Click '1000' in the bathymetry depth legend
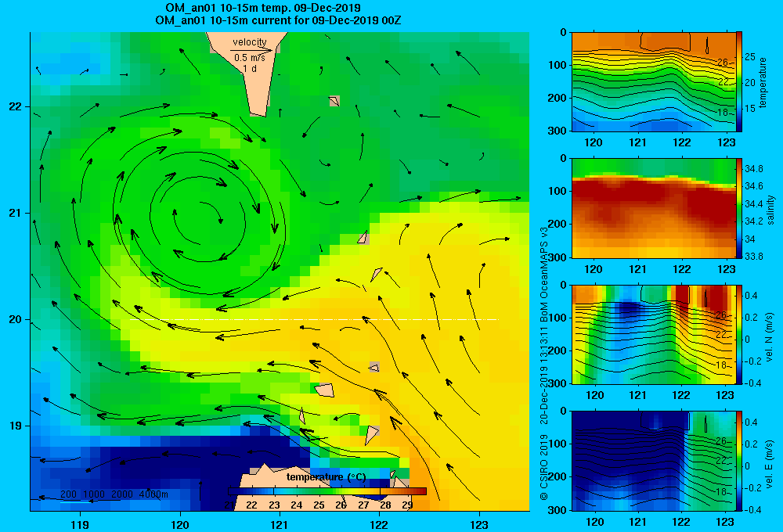The height and width of the screenshot is (532, 783). pos(94,494)
